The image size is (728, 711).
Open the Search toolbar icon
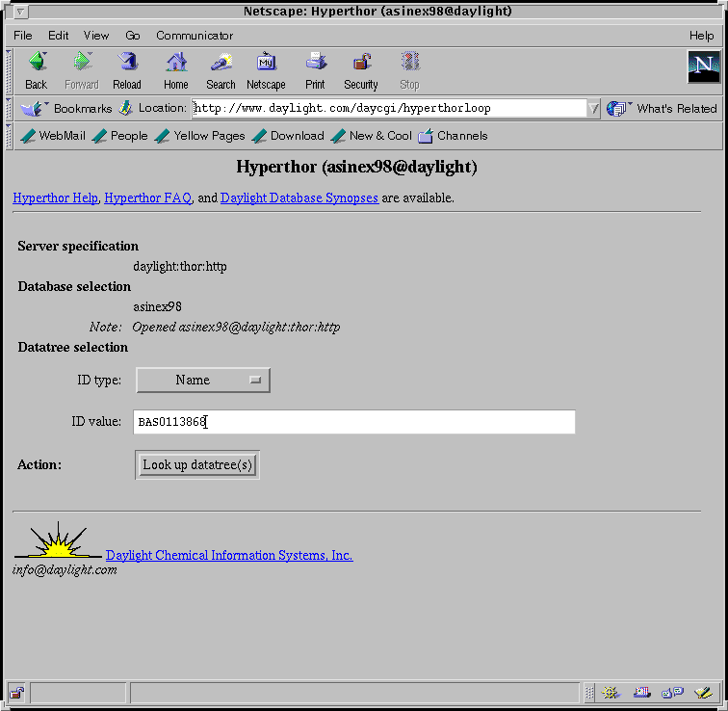221,70
